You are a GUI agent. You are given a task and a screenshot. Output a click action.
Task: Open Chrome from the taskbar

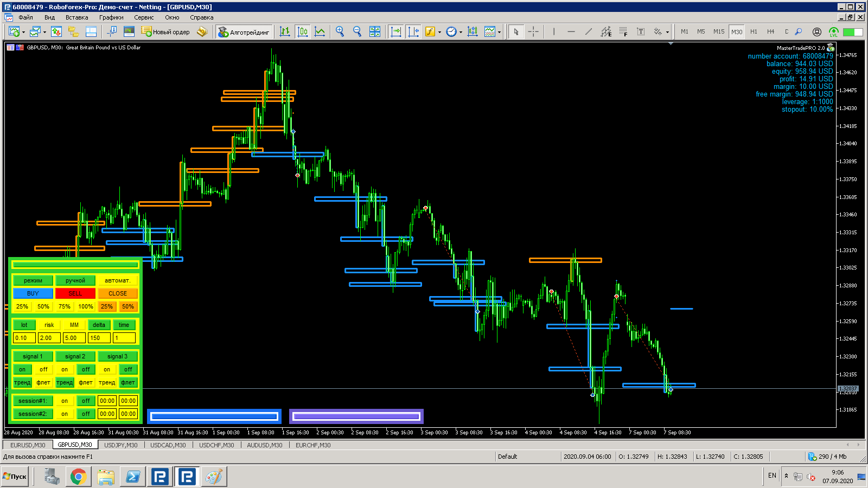coord(78,477)
